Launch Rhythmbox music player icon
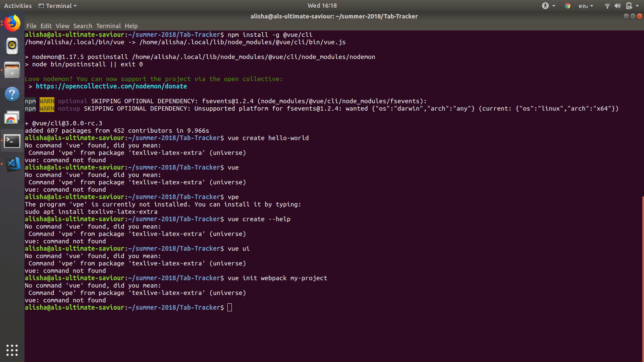The height and width of the screenshot is (362, 644). pyautogui.click(x=12, y=46)
